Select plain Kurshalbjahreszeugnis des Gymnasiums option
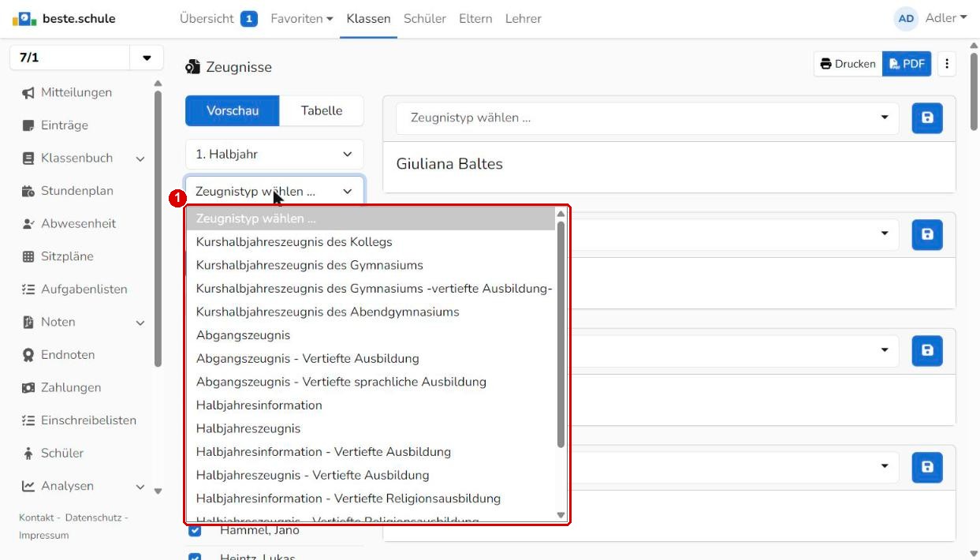 point(310,265)
